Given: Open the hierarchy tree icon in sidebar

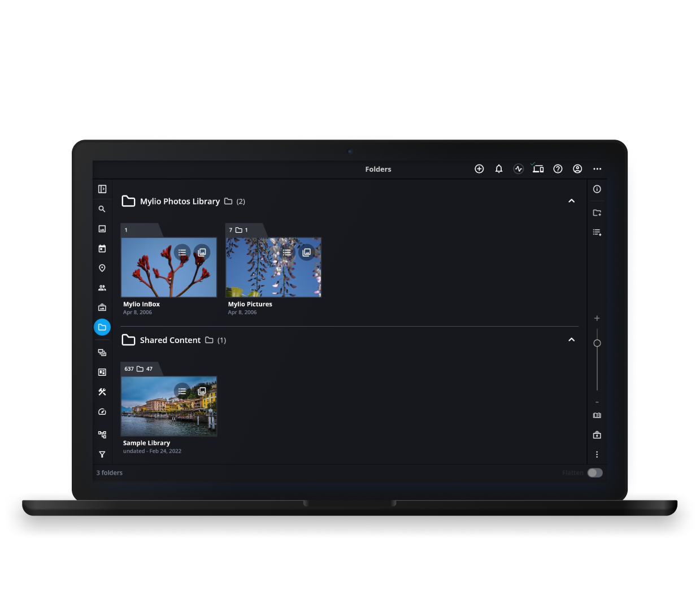Looking at the screenshot, I should click(x=102, y=435).
